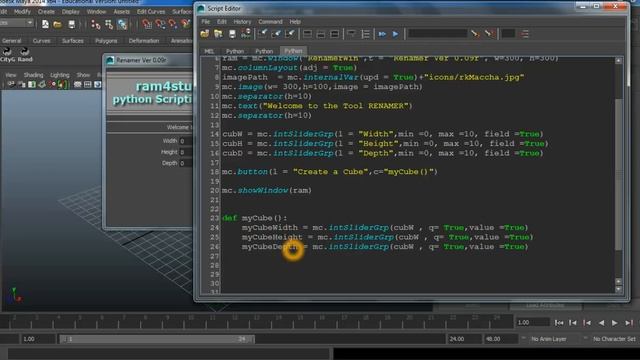Click Play Backward button on timeline
Image resolution: width=640 pixels, height=360 pixels.
601,323
